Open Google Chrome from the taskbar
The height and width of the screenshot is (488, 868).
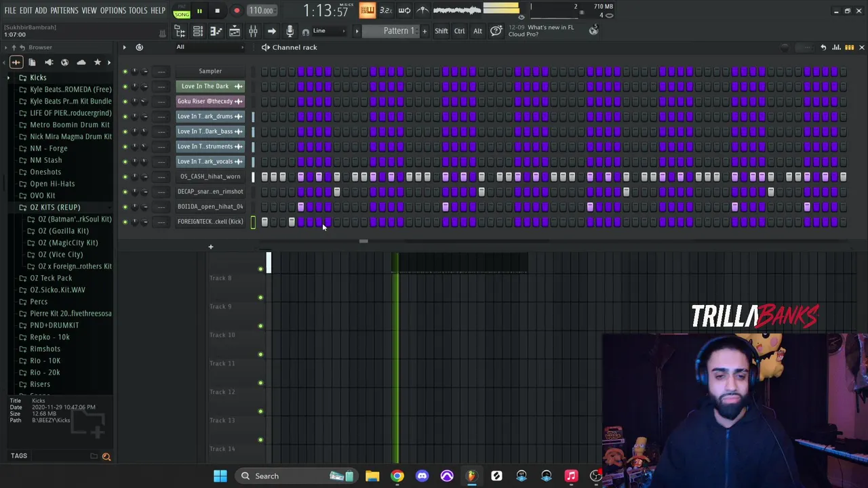click(397, 476)
